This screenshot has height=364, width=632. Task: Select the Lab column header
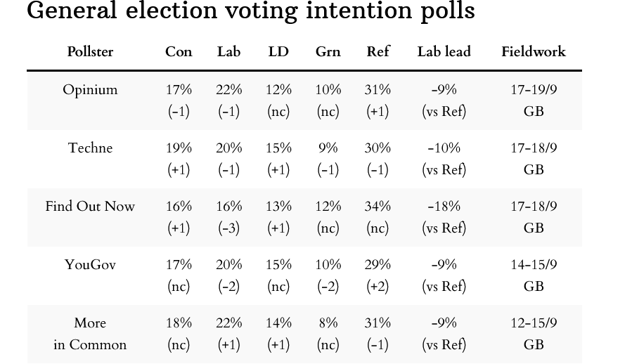coord(228,51)
